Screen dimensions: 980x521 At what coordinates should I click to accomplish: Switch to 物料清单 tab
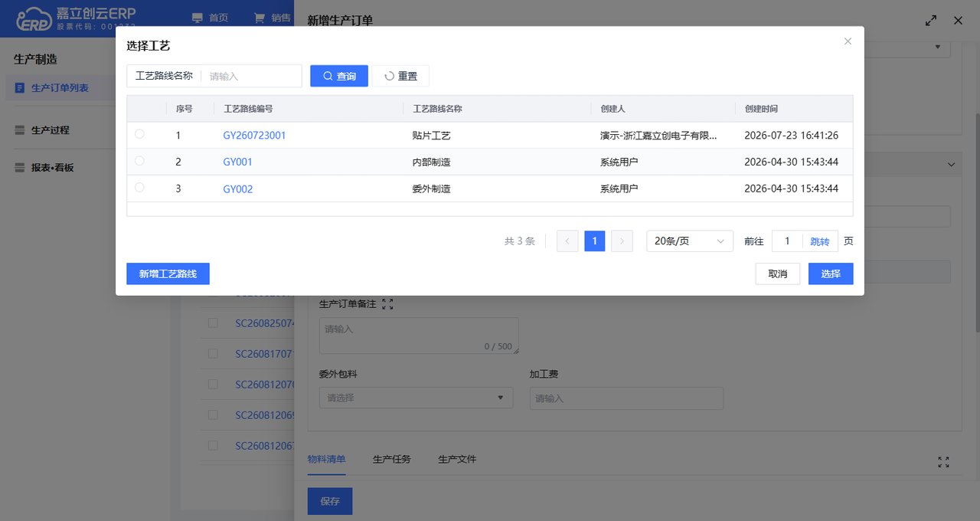(327, 459)
